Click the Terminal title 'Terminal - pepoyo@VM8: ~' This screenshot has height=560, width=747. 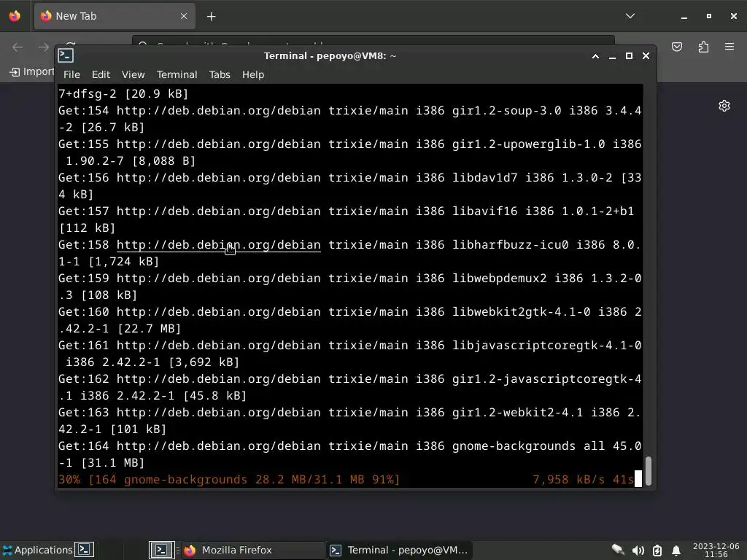coord(330,55)
